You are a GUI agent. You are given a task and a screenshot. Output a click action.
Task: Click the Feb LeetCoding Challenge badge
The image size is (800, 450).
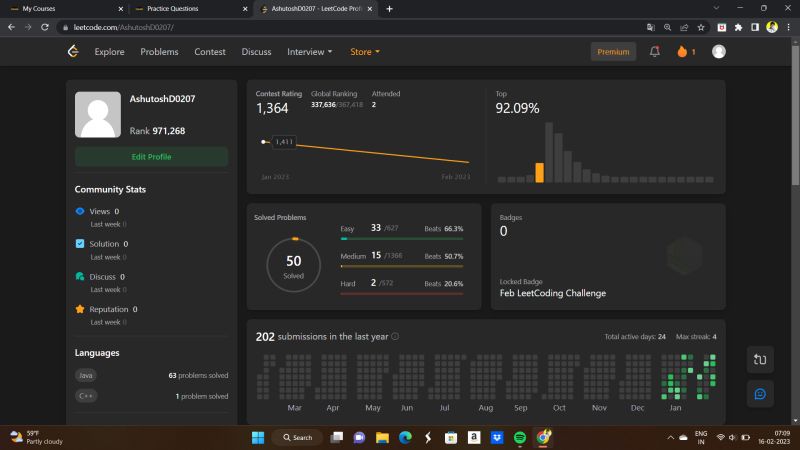coord(553,293)
